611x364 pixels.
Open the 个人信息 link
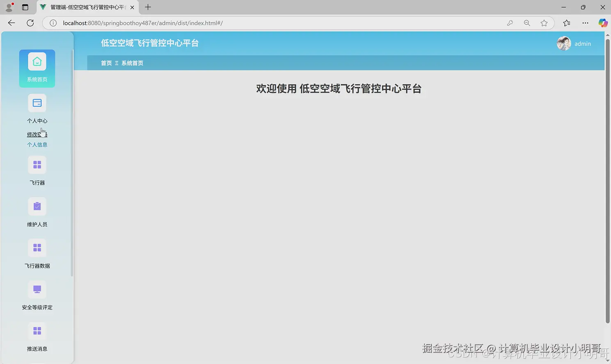click(x=37, y=144)
